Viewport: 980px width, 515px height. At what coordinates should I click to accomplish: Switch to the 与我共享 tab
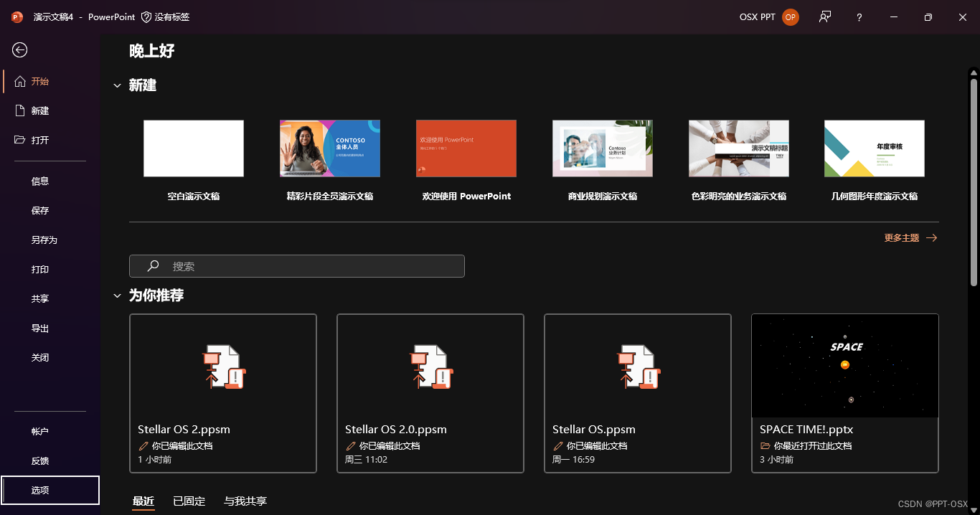(245, 501)
